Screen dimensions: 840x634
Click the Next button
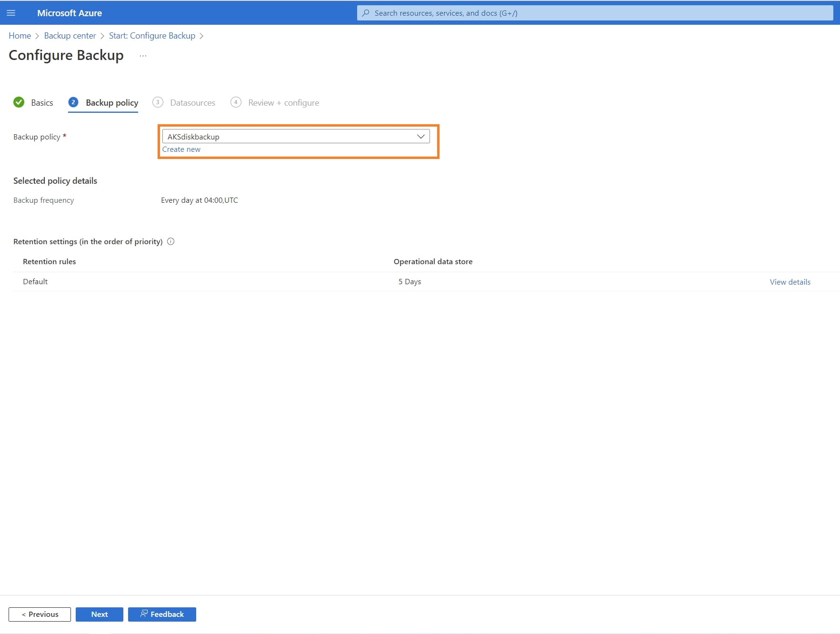pyautogui.click(x=99, y=614)
